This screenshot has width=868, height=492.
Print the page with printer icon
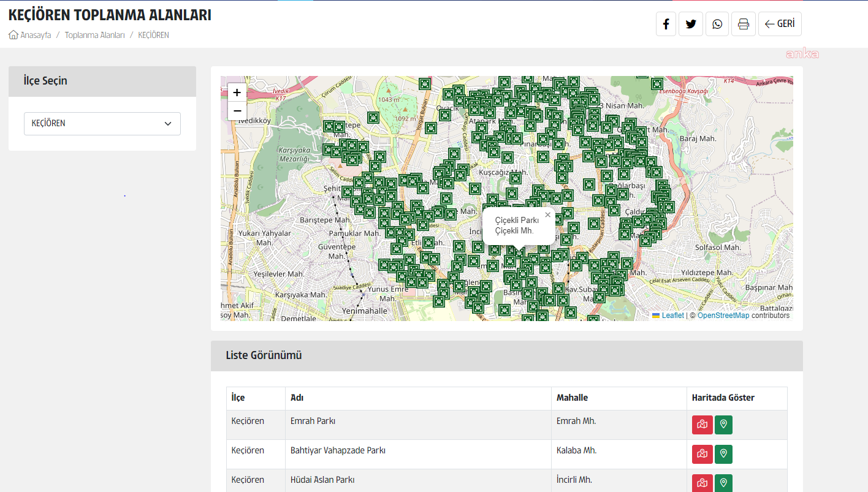click(x=743, y=24)
